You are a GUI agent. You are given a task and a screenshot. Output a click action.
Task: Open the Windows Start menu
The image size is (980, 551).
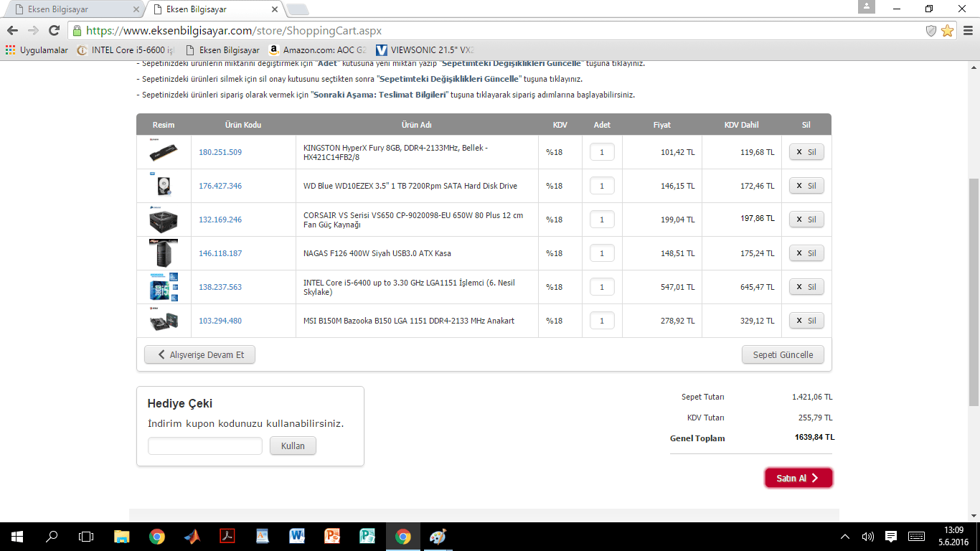[17, 536]
